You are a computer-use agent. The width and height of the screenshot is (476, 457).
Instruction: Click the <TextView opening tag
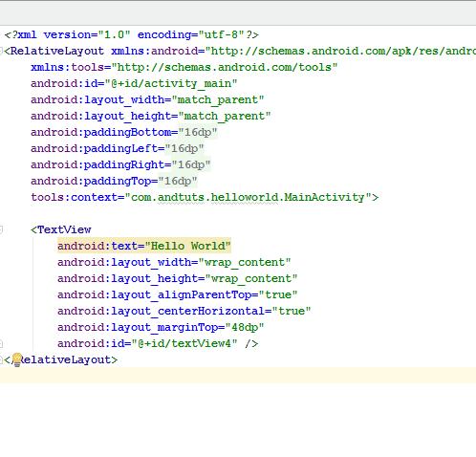pos(61,229)
